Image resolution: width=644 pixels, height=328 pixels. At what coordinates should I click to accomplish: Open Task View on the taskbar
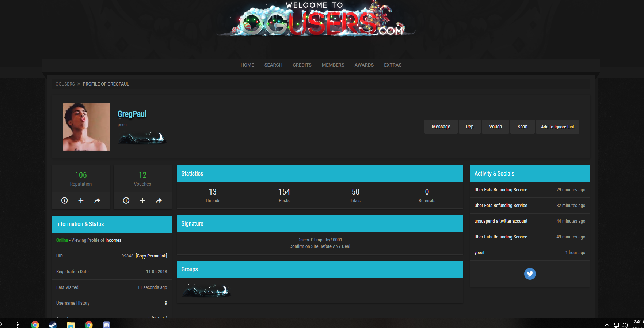pyautogui.click(x=16, y=324)
